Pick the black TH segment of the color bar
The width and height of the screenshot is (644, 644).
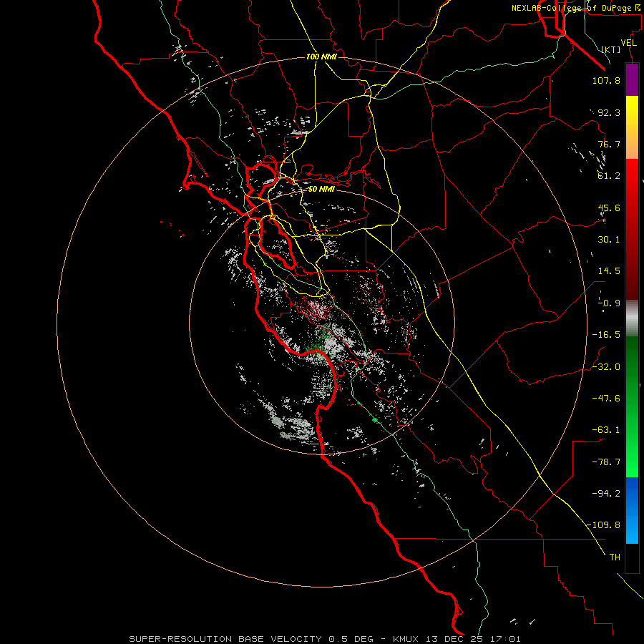pyautogui.click(x=632, y=557)
